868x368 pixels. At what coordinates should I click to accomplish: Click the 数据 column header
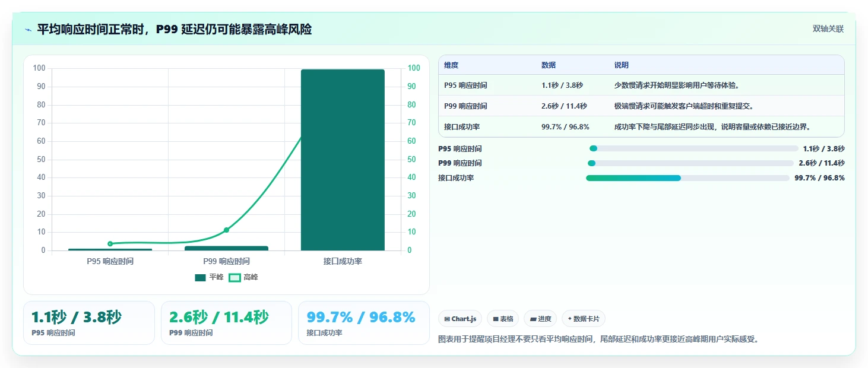point(549,65)
